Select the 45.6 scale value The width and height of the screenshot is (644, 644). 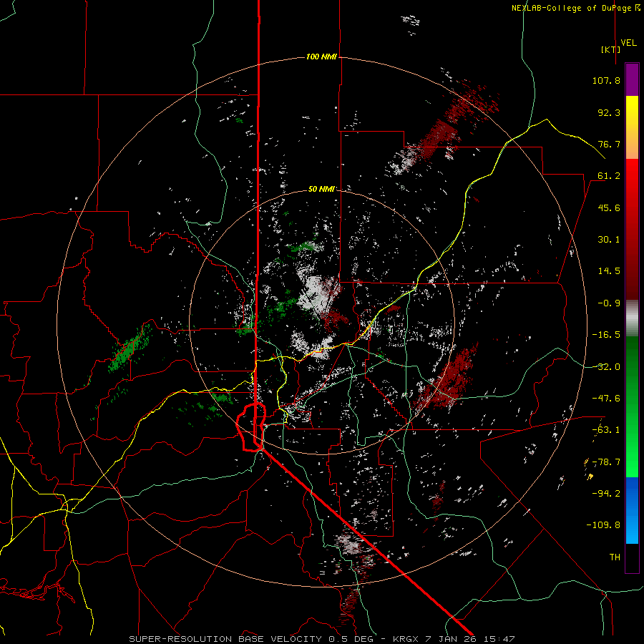pos(609,208)
